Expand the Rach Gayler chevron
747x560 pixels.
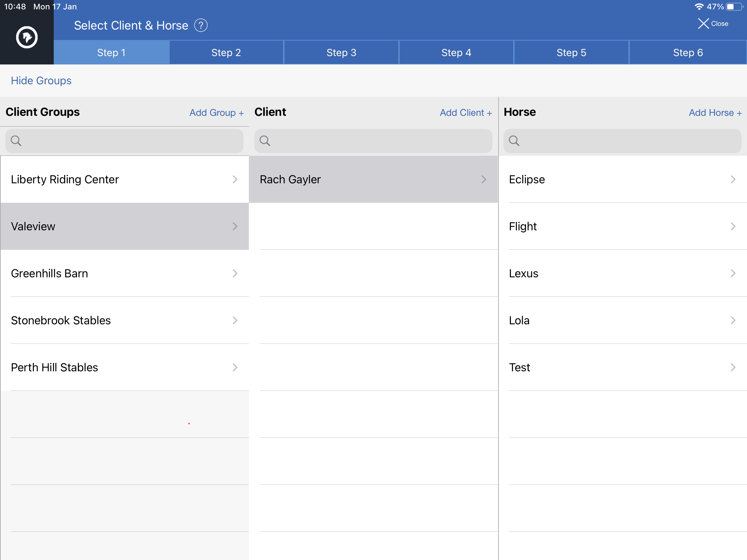[484, 179]
